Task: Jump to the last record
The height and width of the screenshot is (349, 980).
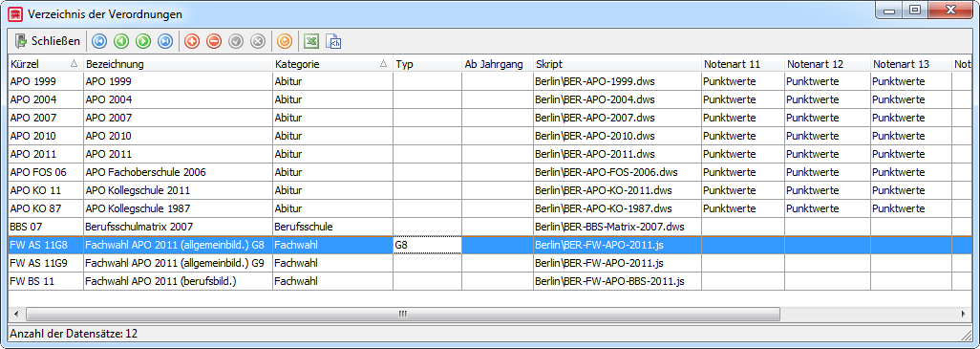Action: click(x=165, y=41)
